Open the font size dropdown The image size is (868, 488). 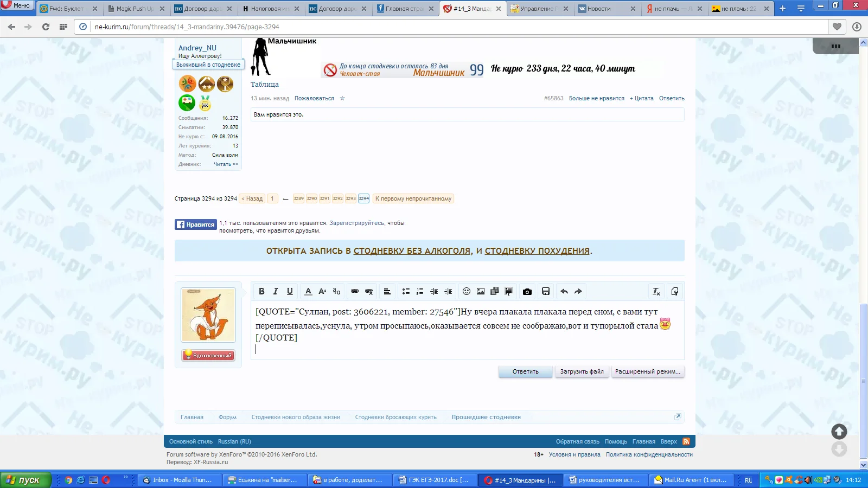(322, 291)
